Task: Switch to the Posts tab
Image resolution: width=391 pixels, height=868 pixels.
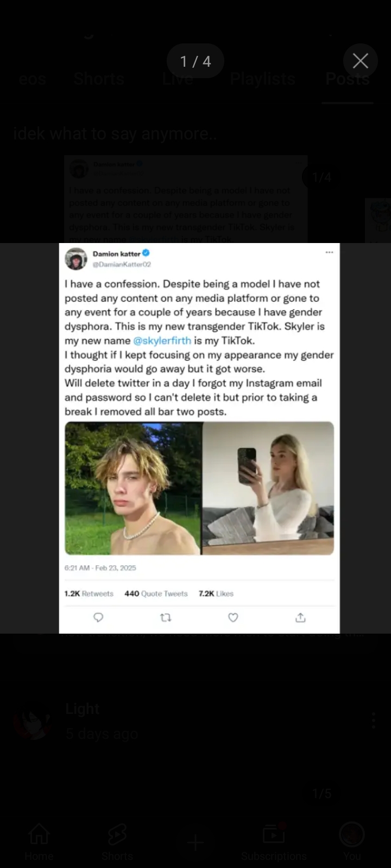Action: (348, 79)
